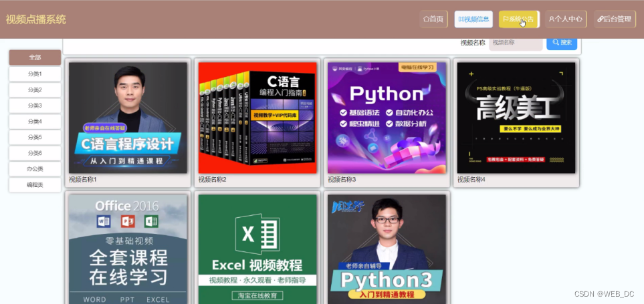Select category 分类6 in sidebar

coord(35,153)
